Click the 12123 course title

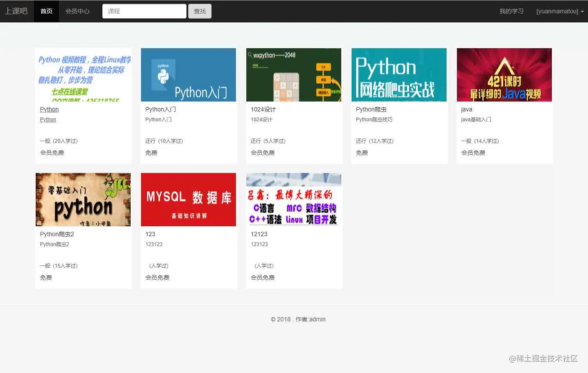point(259,234)
